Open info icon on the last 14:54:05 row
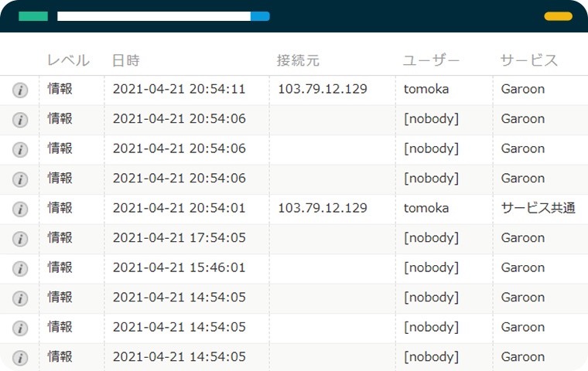 pos(20,358)
